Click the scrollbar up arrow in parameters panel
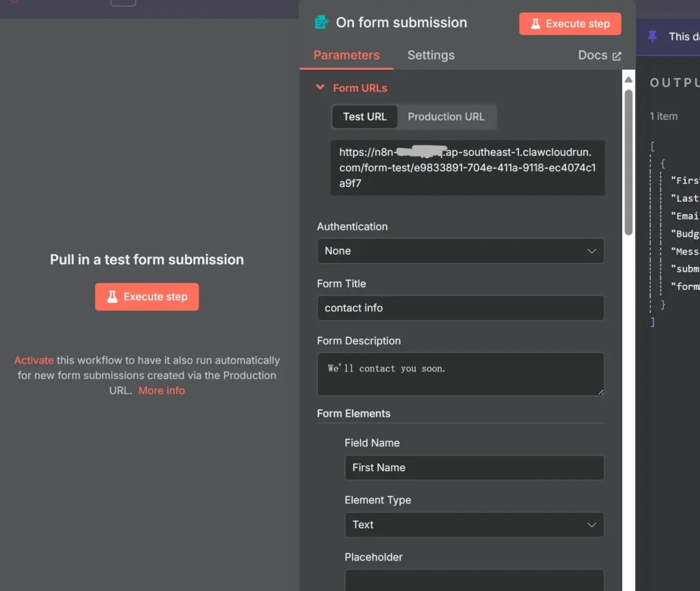The width and height of the screenshot is (700, 591). pos(628,81)
